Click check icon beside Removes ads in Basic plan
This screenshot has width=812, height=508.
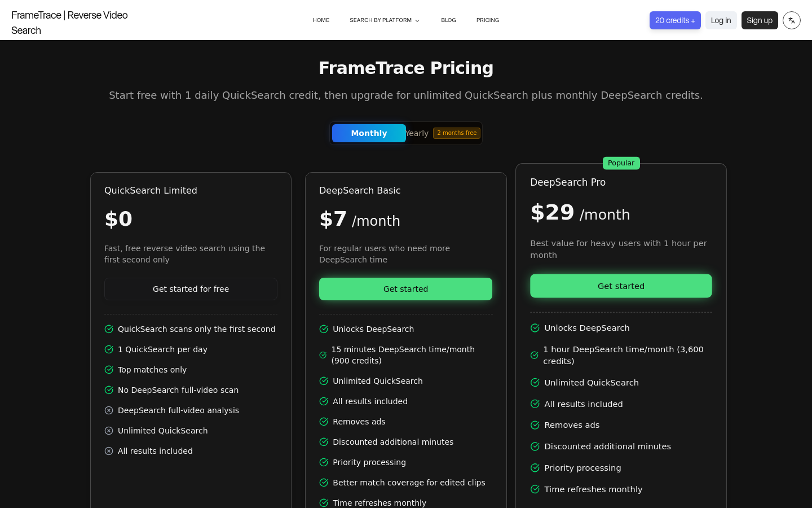click(x=324, y=422)
